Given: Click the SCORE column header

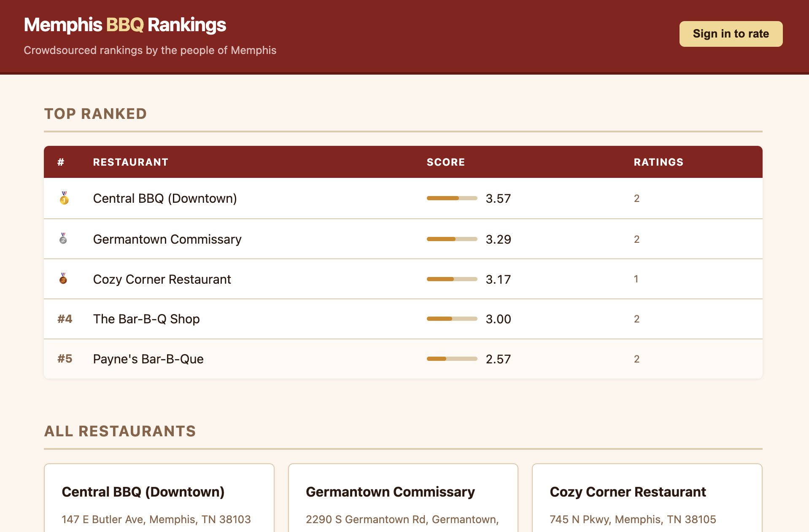Looking at the screenshot, I should click(x=446, y=162).
